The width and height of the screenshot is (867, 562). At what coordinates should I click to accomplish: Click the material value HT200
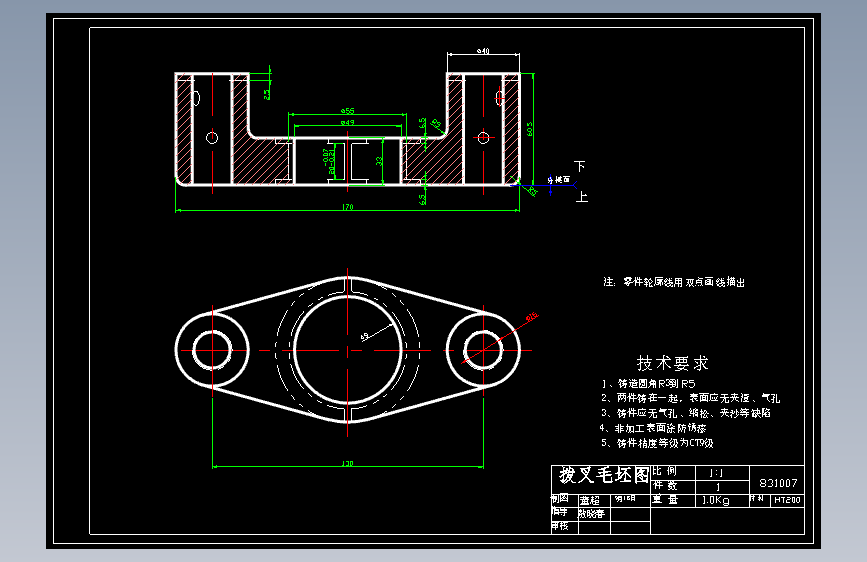[787, 500]
